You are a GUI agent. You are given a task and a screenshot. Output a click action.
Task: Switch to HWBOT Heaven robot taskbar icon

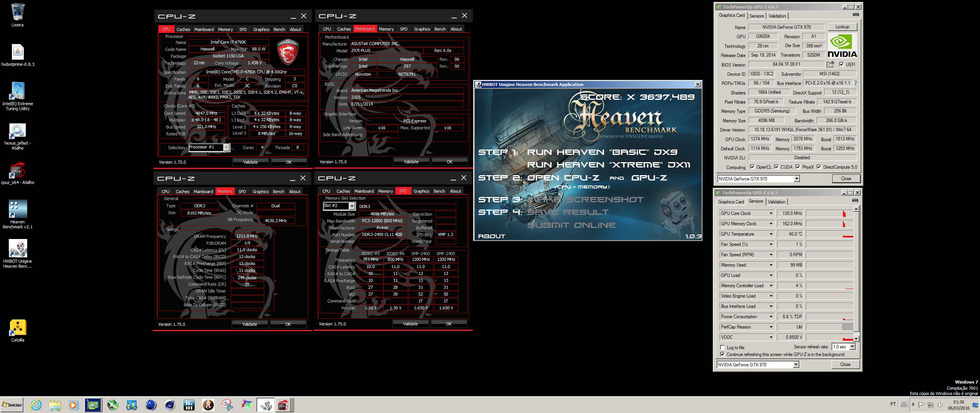click(x=265, y=405)
